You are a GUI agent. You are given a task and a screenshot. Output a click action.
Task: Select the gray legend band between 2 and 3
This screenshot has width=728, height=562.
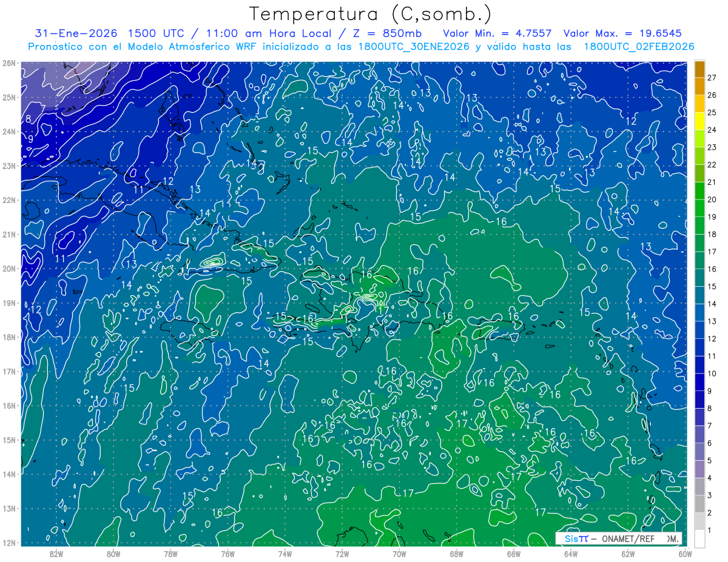[699, 503]
